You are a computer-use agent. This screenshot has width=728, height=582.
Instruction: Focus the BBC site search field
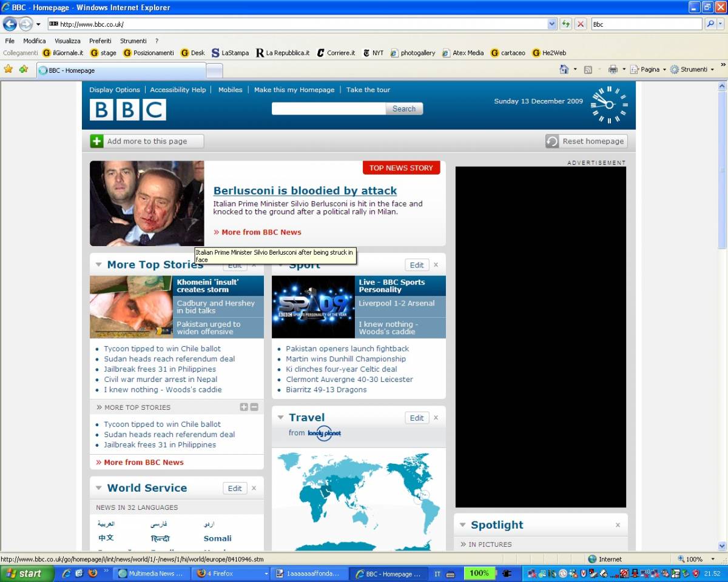tap(329, 109)
